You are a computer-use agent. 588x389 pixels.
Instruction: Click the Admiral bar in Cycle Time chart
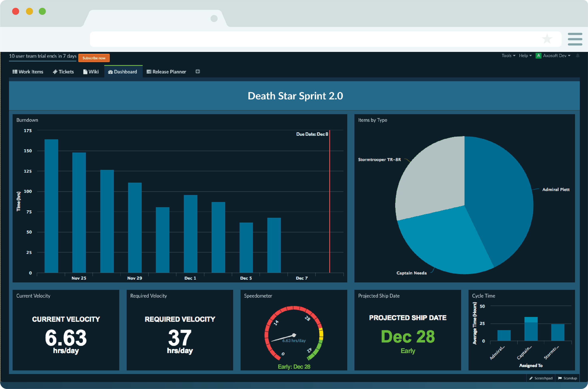[504, 336]
